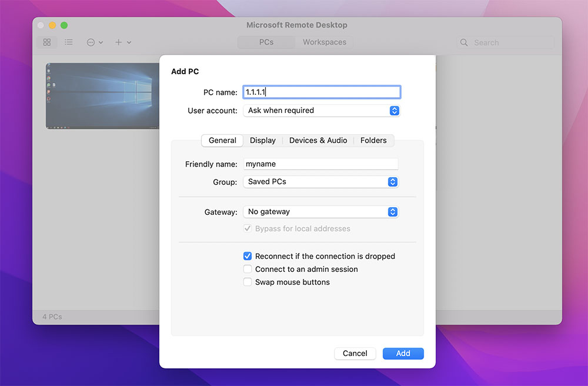Switch to the Devices & Audio tab

click(318, 140)
